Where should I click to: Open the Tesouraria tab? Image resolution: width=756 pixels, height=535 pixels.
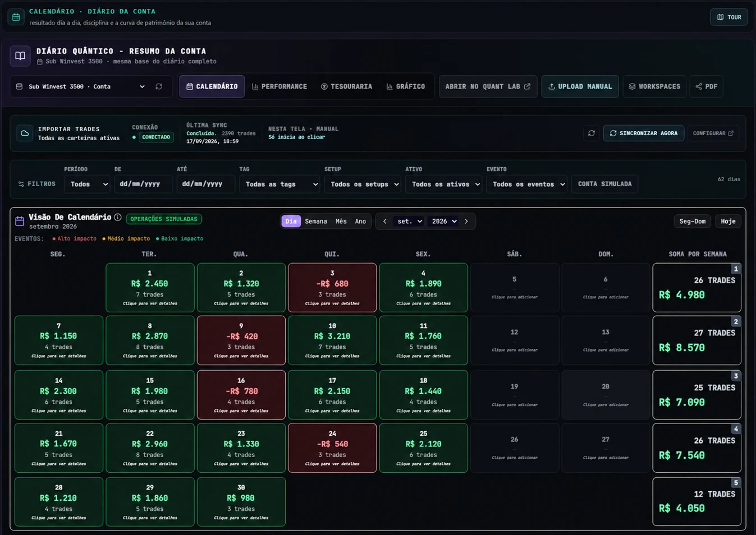click(x=346, y=86)
